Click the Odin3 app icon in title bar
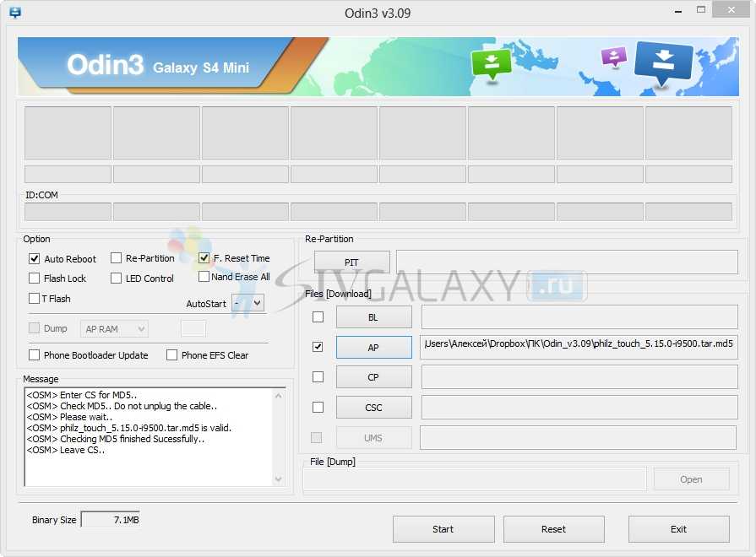Viewport: 756px width, 557px height. click(14, 13)
